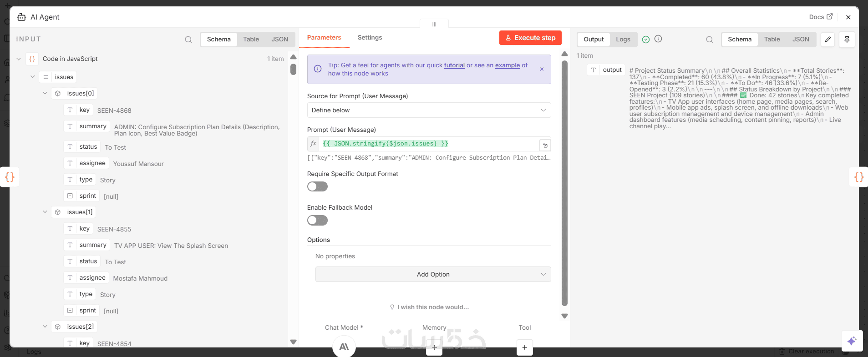Enable Require Specific Output Format
Screen dimensions: 868x357
click(x=317, y=186)
